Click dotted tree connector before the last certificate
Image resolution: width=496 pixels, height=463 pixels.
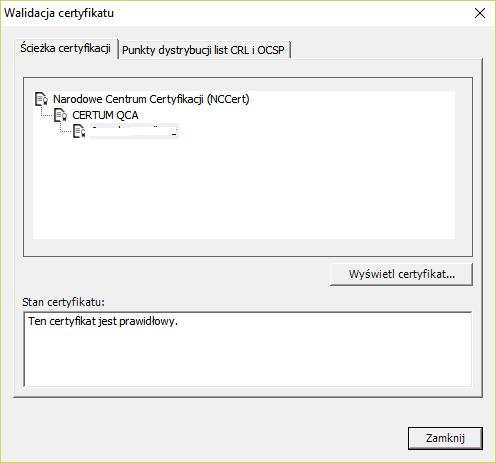(66, 127)
